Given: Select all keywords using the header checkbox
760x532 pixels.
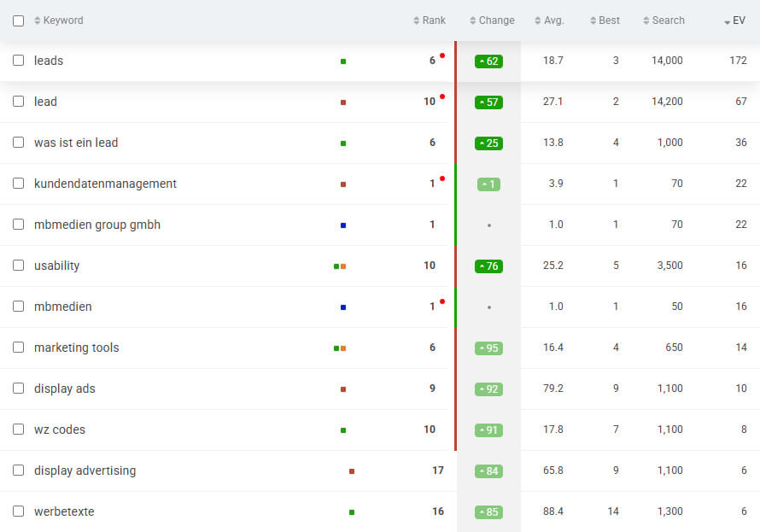Looking at the screenshot, I should 18,20.
